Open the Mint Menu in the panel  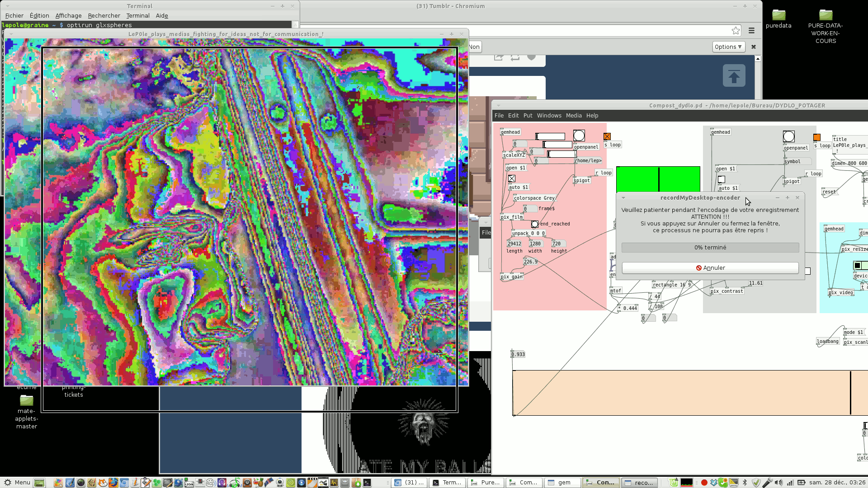coord(17,482)
